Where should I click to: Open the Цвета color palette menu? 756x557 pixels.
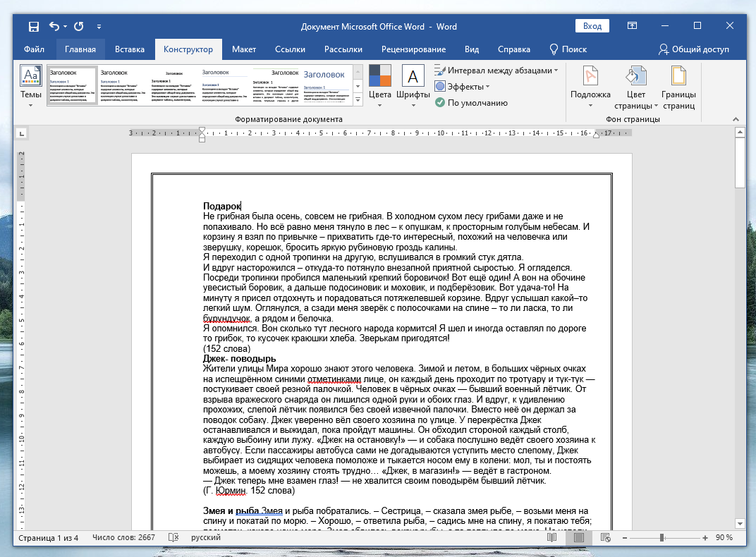click(x=380, y=86)
